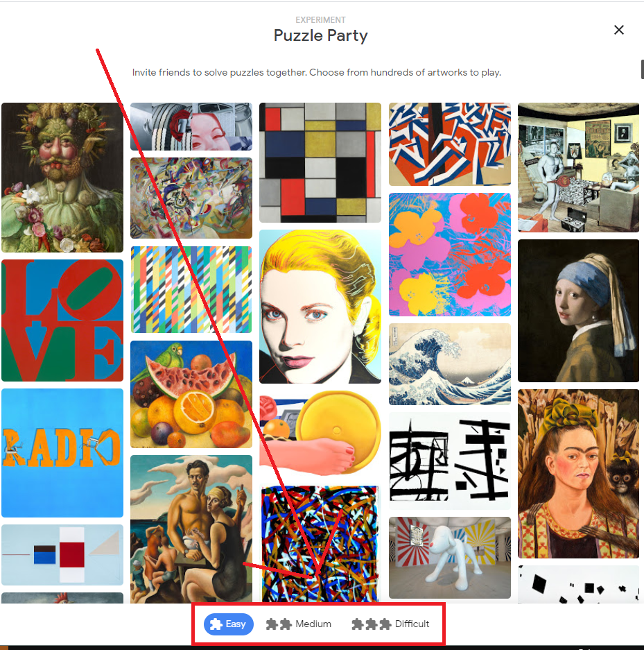This screenshot has height=650, width=644.
Task: Choose Girl with a Pearl Earring
Action: [579, 311]
